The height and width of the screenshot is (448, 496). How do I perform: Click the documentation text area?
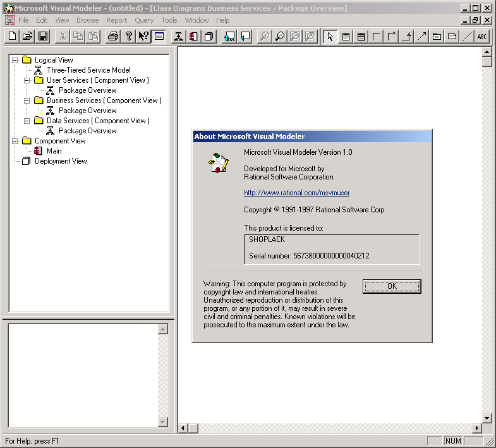83,375
